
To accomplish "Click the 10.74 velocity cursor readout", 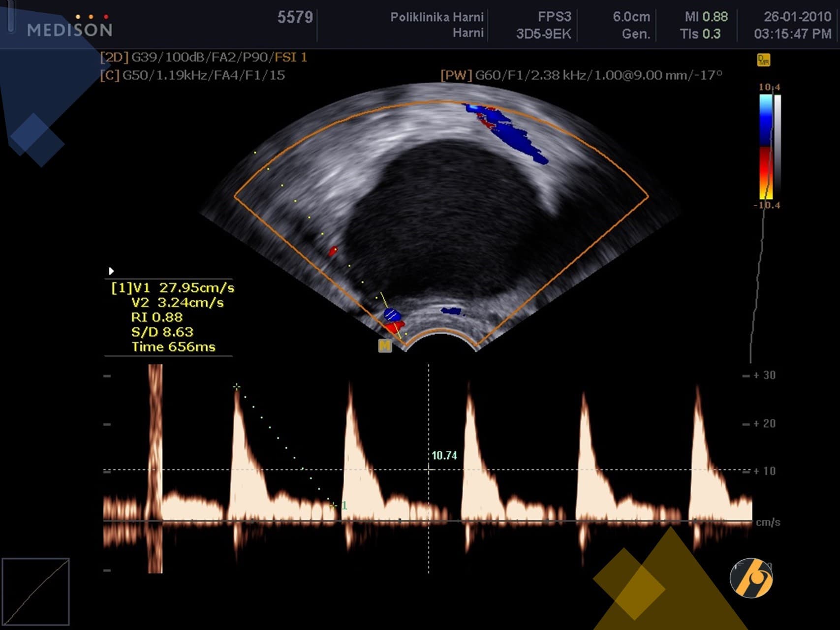I will 444,456.
